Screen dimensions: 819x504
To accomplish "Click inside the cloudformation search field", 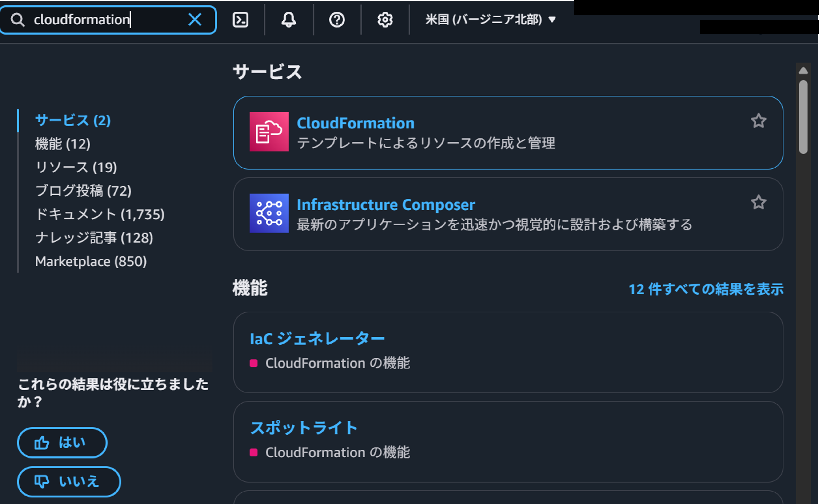I will 100,20.
